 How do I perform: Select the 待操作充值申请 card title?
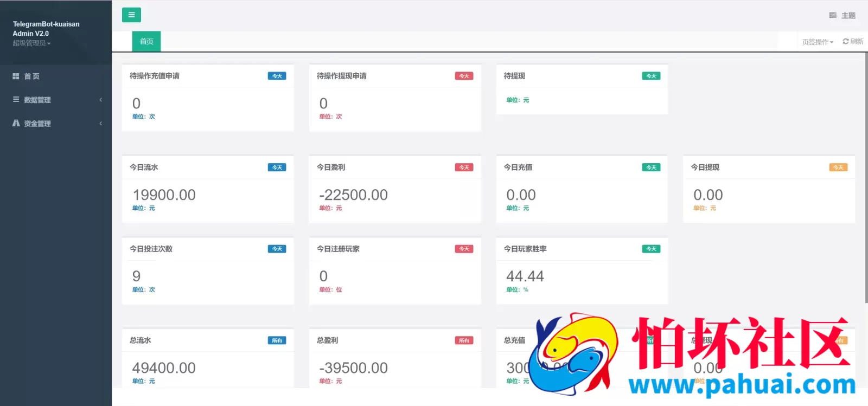point(155,76)
